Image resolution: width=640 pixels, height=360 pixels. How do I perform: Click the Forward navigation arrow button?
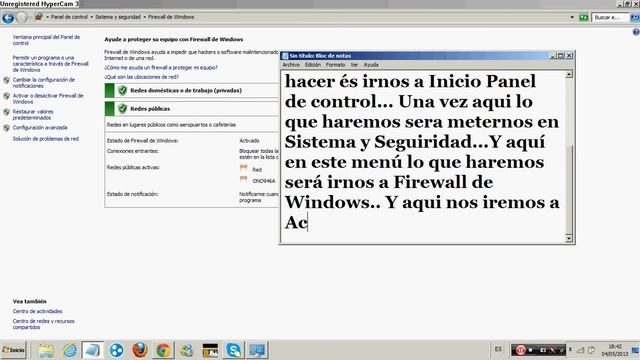click(21, 18)
